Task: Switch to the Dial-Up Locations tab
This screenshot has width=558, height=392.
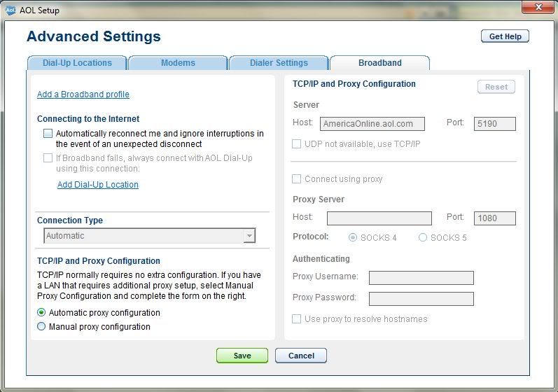Action: click(77, 63)
